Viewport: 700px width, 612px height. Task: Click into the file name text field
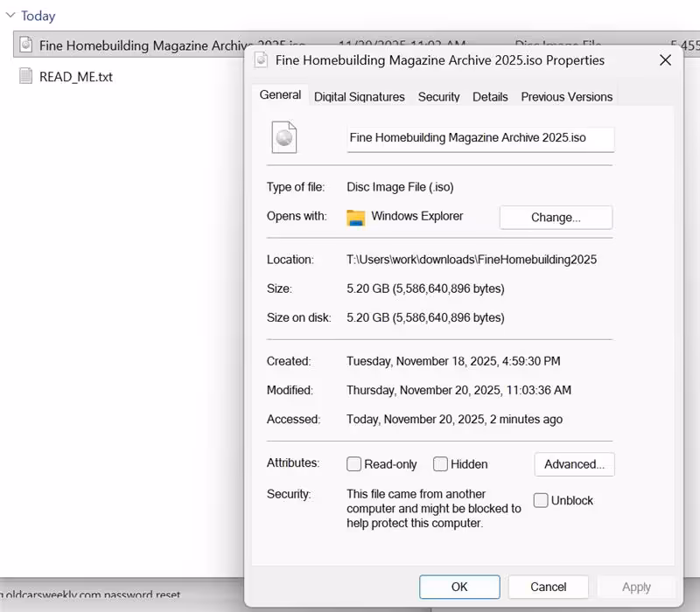pyautogui.click(x=479, y=138)
